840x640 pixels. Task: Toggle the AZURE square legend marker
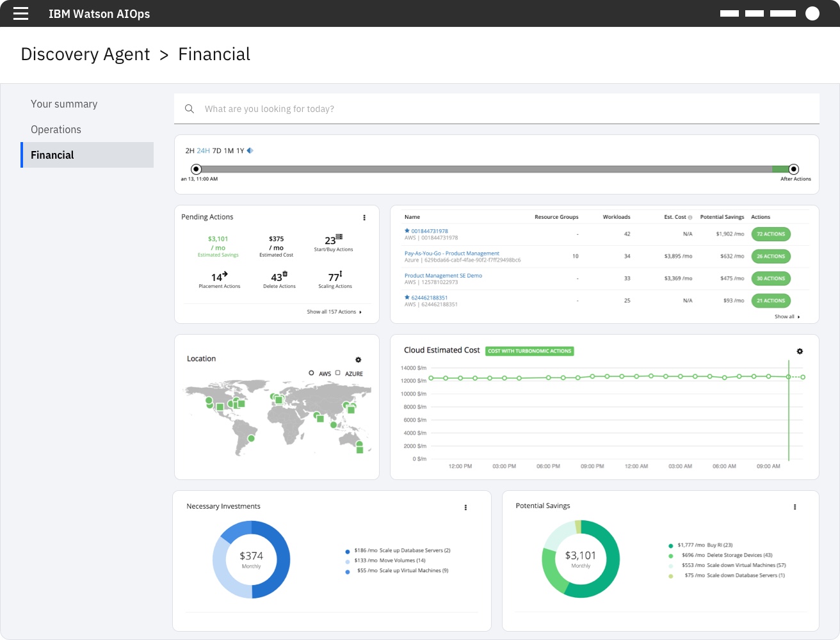point(338,373)
